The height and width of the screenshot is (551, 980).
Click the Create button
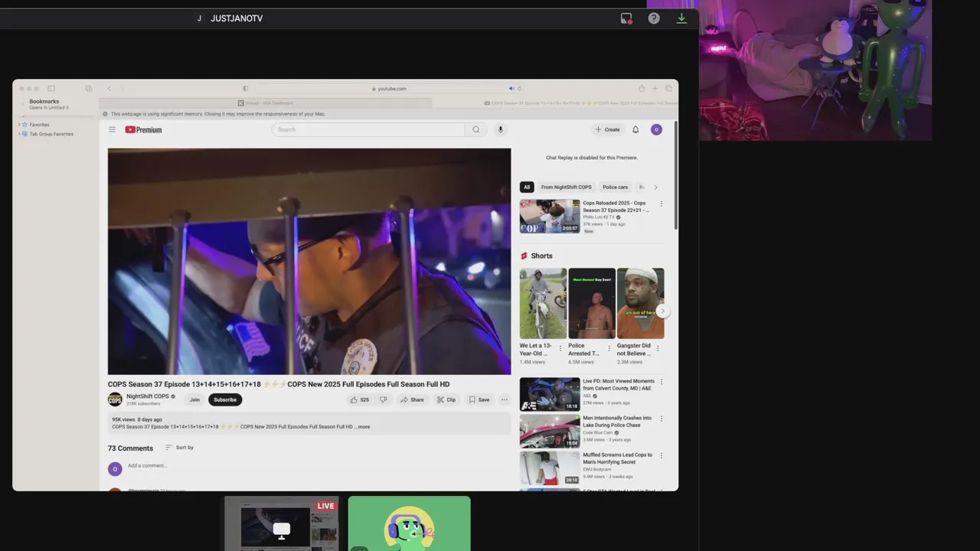[x=608, y=129]
